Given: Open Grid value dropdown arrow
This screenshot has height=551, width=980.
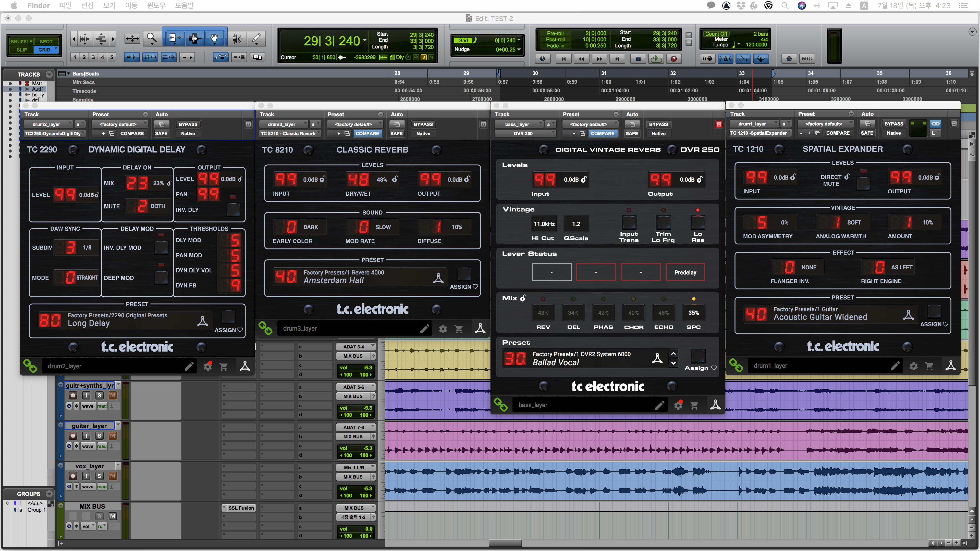Looking at the screenshot, I should pyautogui.click(x=519, y=40).
